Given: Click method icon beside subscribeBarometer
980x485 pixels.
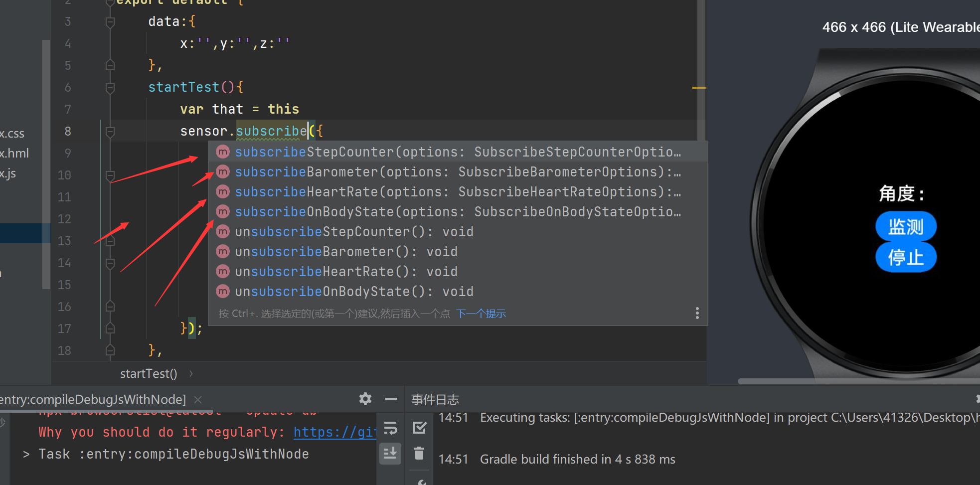Looking at the screenshot, I should (x=223, y=171).
